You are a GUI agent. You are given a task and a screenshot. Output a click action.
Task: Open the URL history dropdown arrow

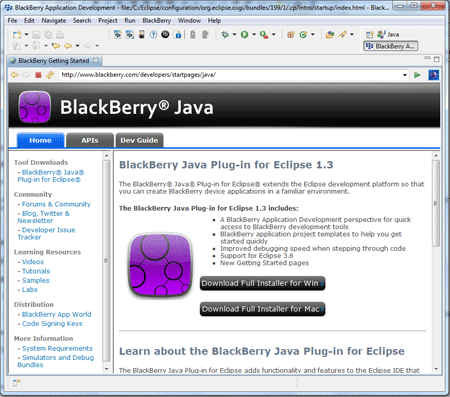pos(405,75)
